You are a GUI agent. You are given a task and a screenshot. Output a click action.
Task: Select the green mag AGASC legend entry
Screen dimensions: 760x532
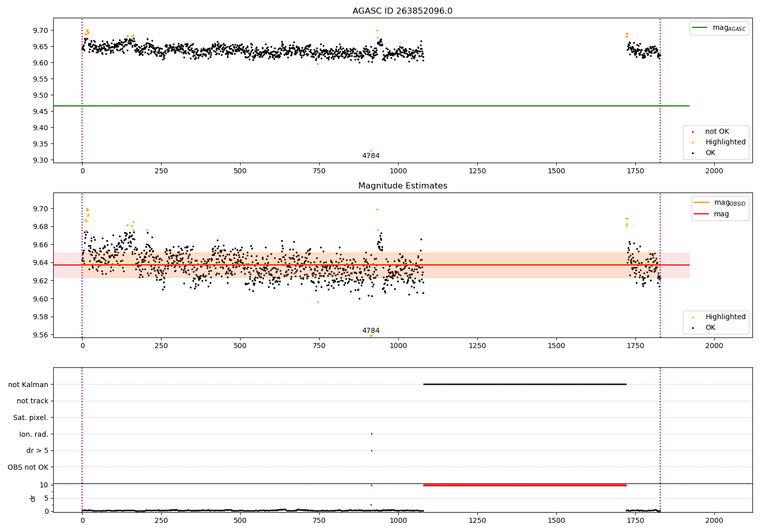719,28
